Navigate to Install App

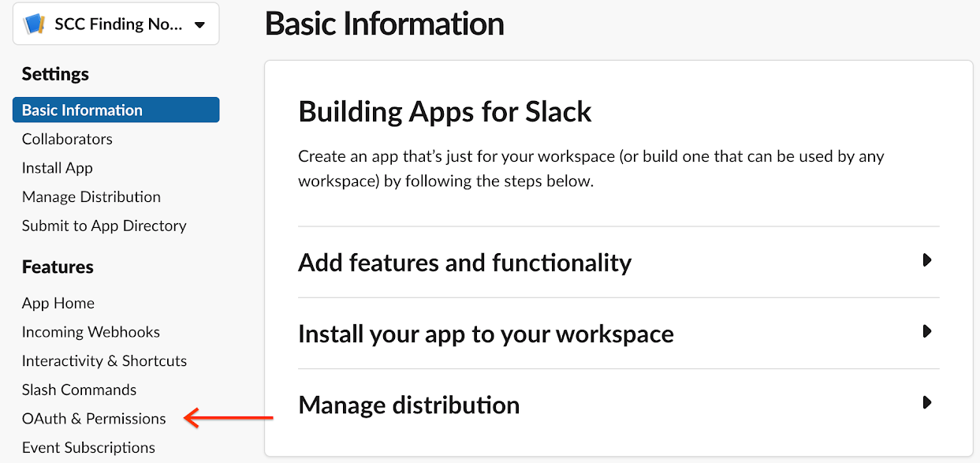point(57,168)
